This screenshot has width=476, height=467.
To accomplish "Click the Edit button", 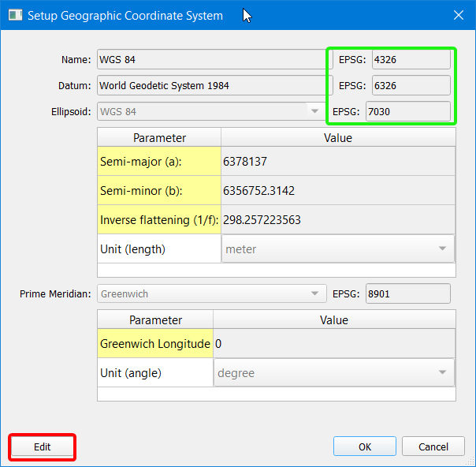I will coord(43,446).
